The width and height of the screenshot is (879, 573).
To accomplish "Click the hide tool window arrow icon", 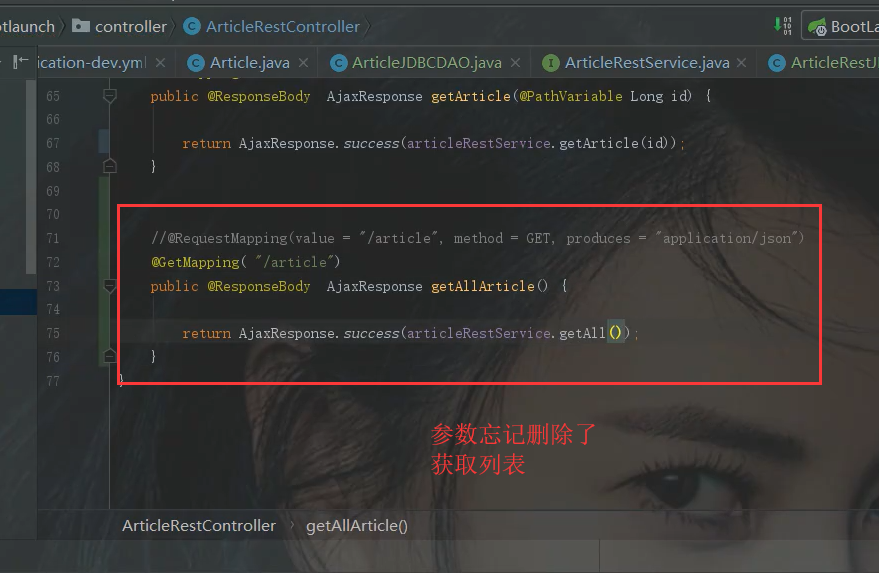I will tap(20, 62).
